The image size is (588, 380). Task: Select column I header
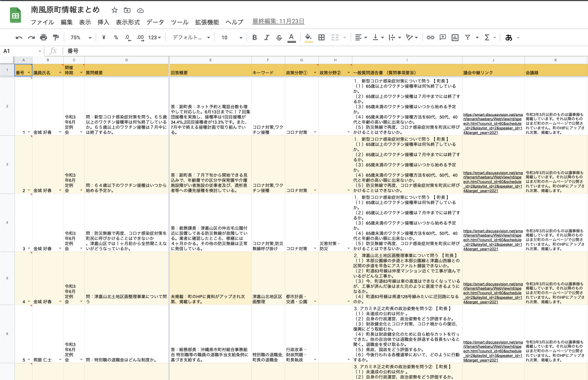click(x=407, y=60)
